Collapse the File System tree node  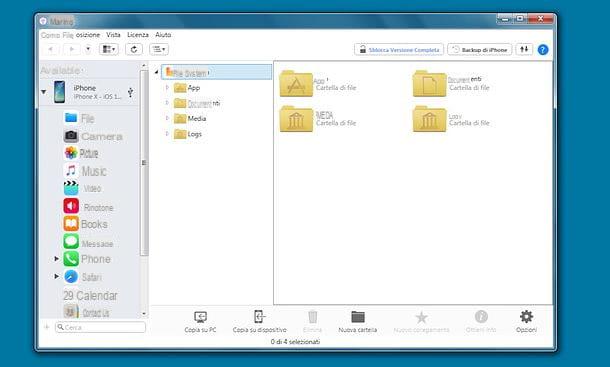click(156, 72)
